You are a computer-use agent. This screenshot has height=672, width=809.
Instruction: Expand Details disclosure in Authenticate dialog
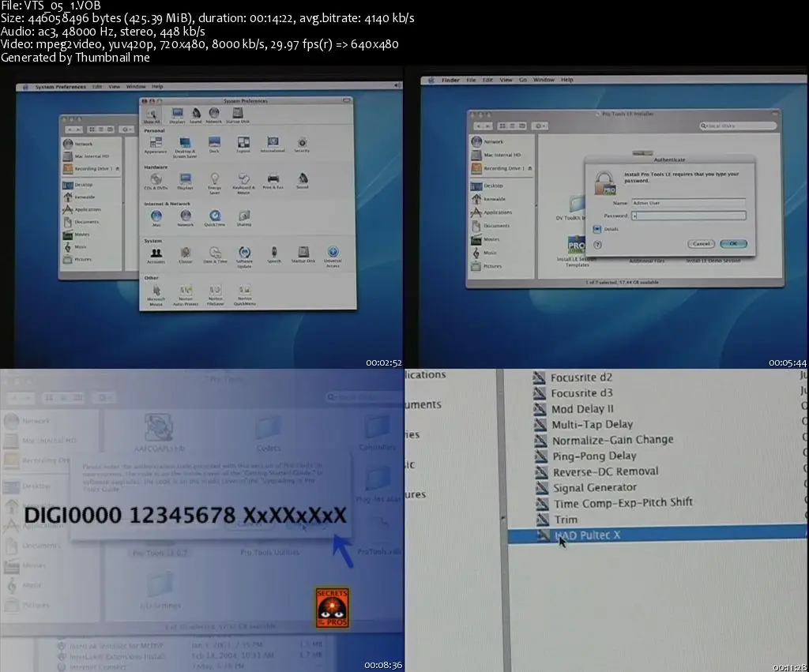pyautogui.click(x=597, y=229)
